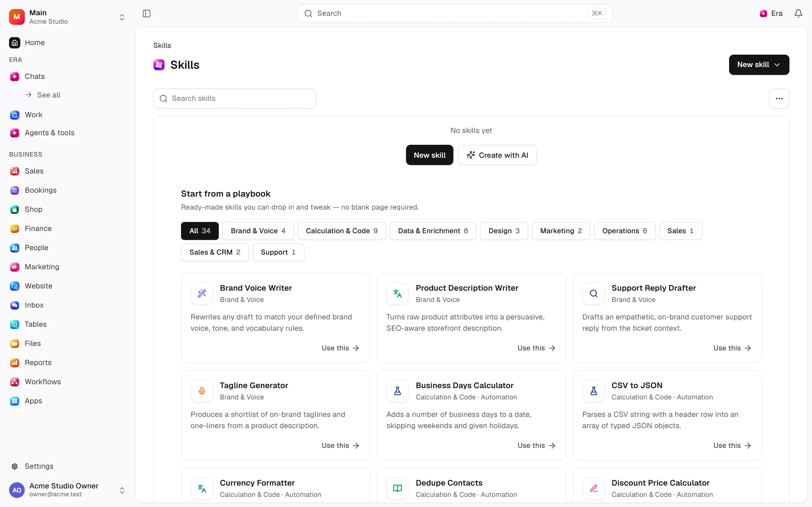Select the Support playbook filter
Viewport: 812px width, 507px height.
click(278, 252)
